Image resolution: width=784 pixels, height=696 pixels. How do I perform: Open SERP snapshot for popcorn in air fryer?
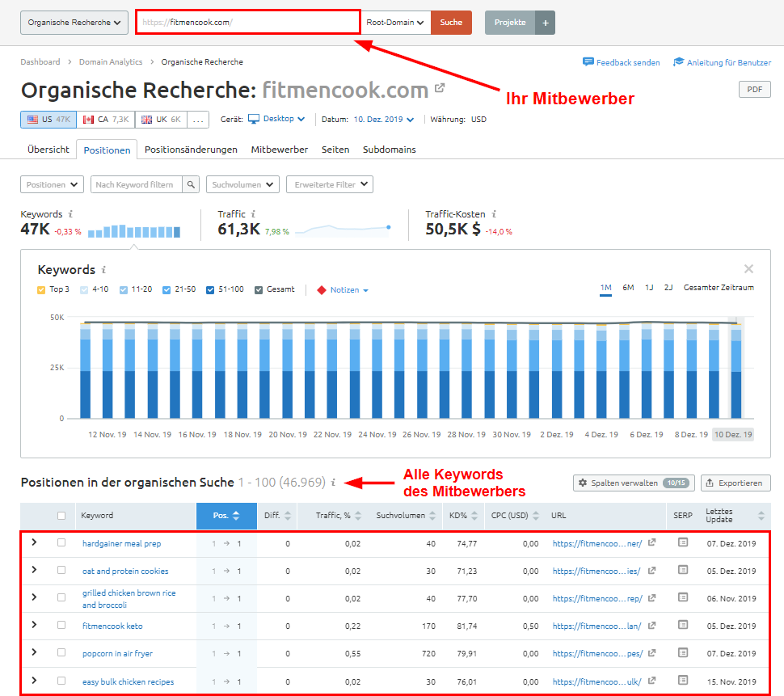(x=683, y=652)
